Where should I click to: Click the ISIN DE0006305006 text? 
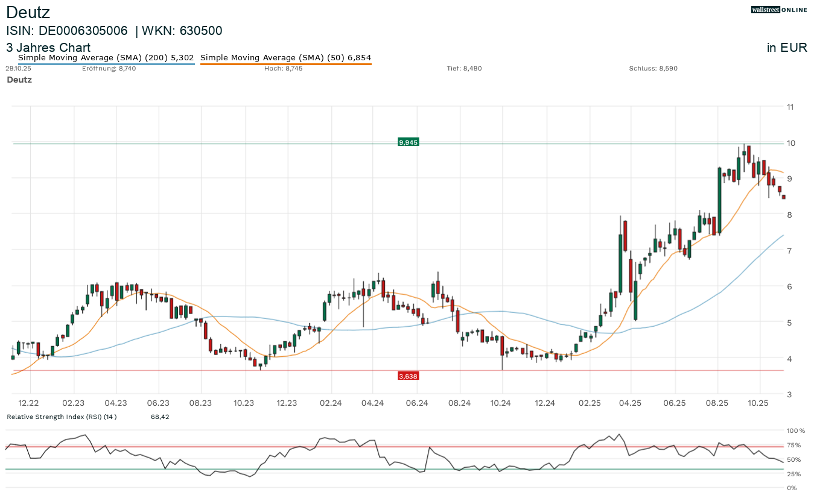(67, 31)
